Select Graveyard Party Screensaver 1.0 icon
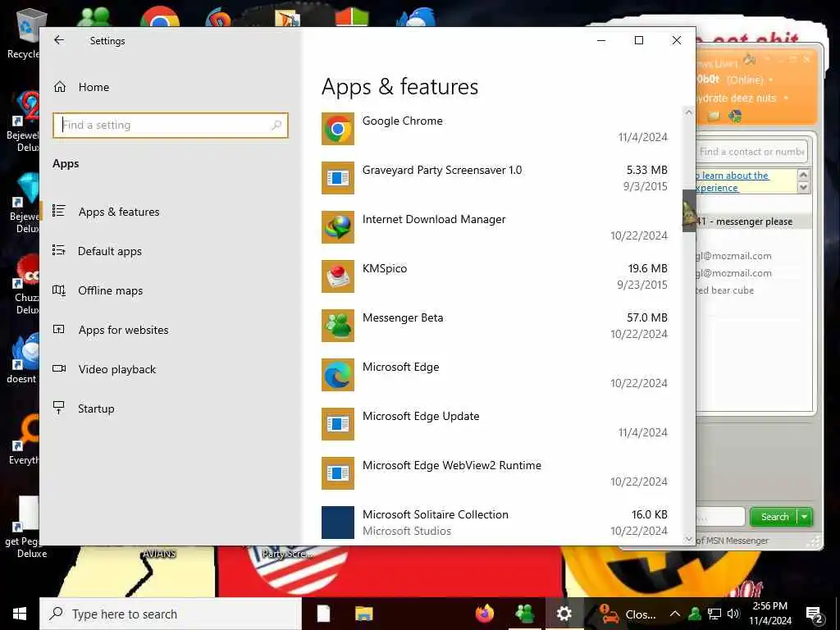 pyautogui.click(x=337, y=178)
